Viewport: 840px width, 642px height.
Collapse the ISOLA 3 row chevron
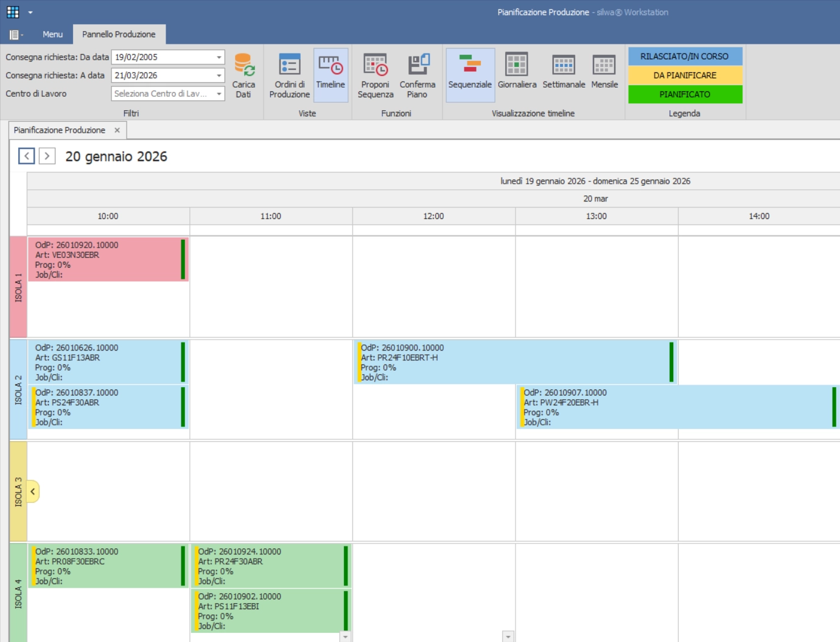click(33, 490)
